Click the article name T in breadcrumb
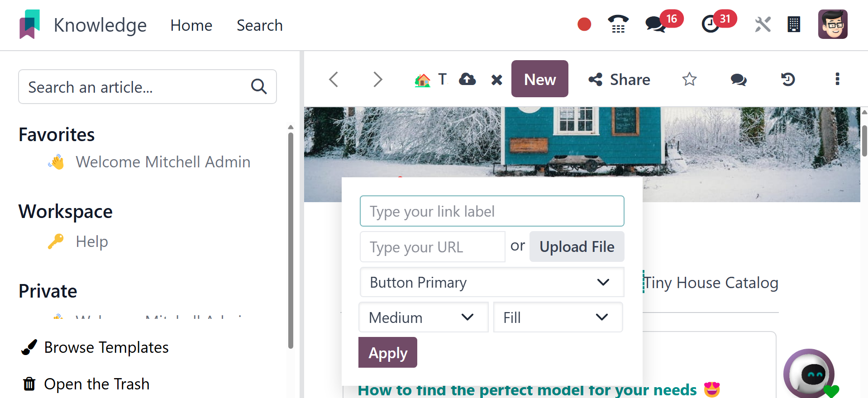The width and height of the screenshot is (868, 398). [x=442, y=79]
